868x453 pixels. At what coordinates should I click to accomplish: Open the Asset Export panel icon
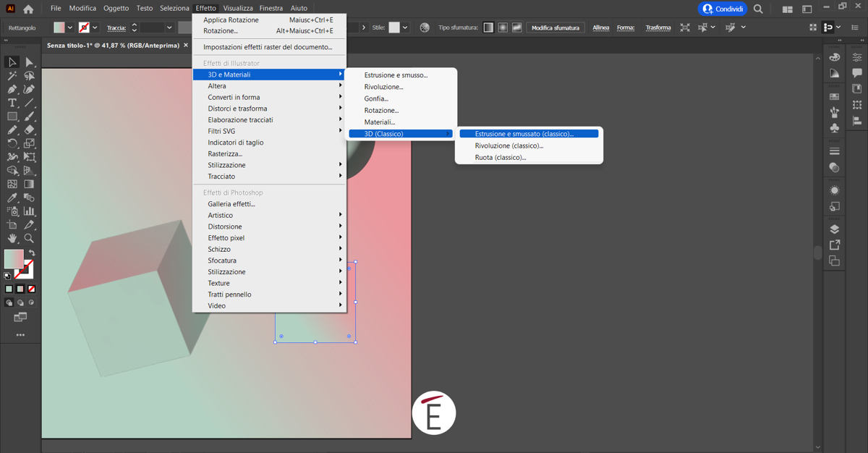point(835,245)
